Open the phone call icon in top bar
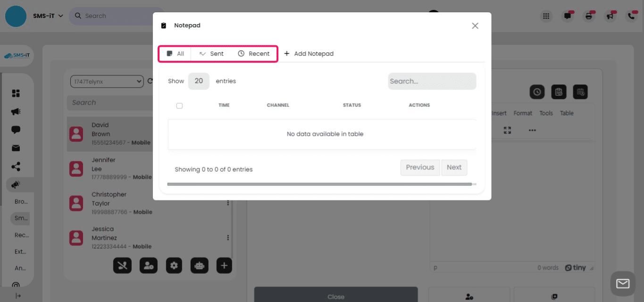 point(631,16)
